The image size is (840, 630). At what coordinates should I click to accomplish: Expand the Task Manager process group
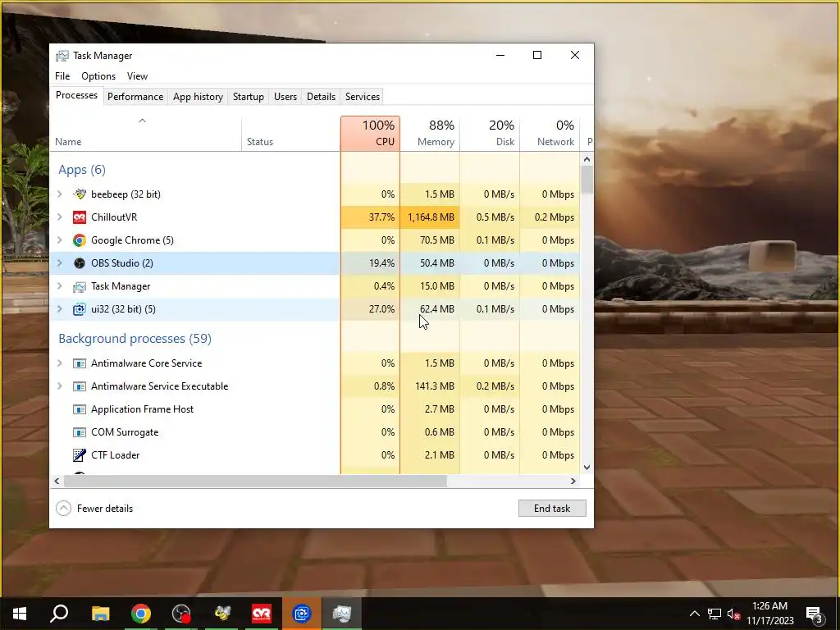click(59, 286)
